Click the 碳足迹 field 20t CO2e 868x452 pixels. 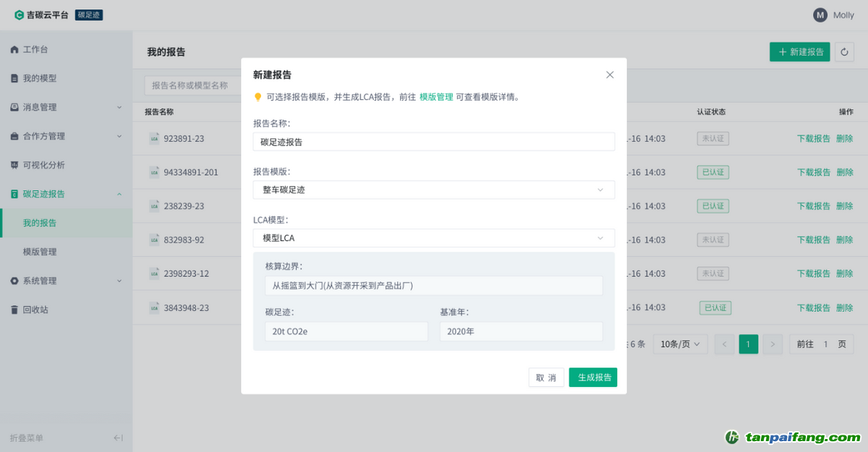(x=346, y=331)
